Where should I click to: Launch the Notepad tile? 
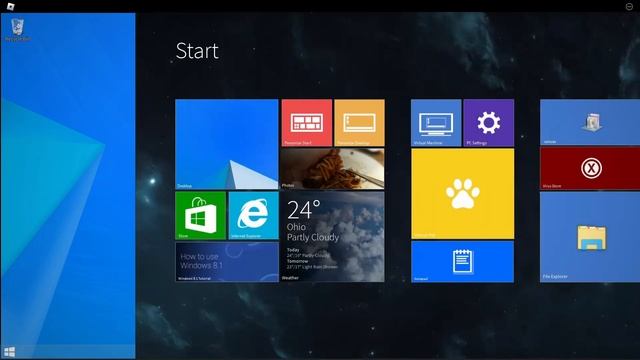(x=462, y=262)
